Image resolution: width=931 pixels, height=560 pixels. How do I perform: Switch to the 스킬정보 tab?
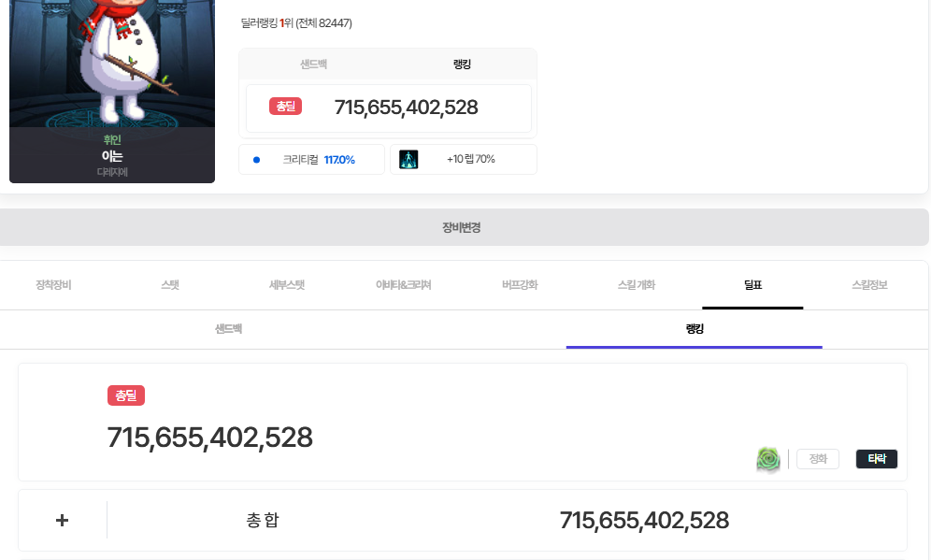coord(869,285)
